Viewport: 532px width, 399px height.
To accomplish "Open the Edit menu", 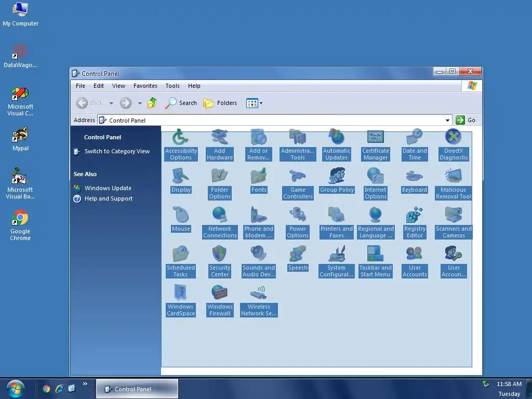I will [99, 86].
